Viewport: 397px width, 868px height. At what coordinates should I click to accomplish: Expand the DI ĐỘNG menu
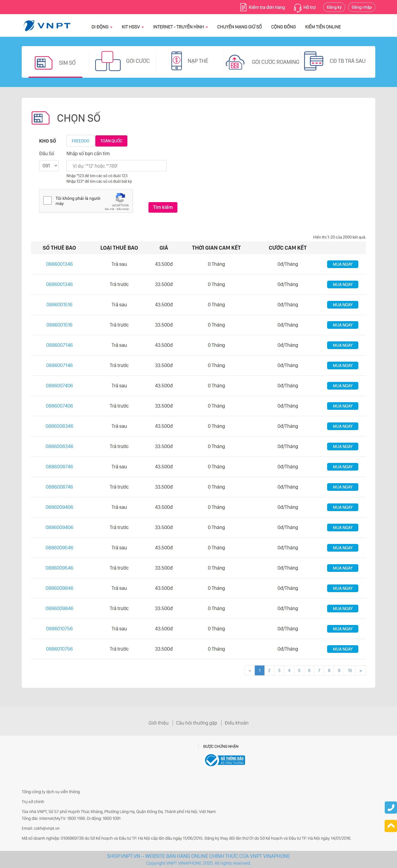101,27
